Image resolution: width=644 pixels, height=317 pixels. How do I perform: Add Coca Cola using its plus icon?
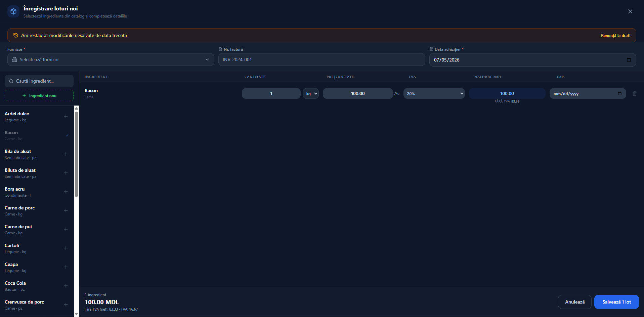click(x=66, y=286)
